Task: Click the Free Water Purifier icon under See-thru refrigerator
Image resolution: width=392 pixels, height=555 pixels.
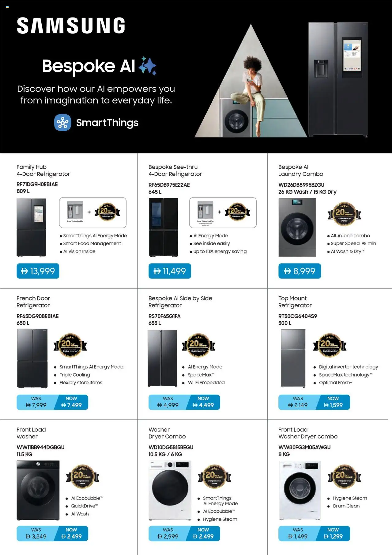Action: [x=205, y=212]
